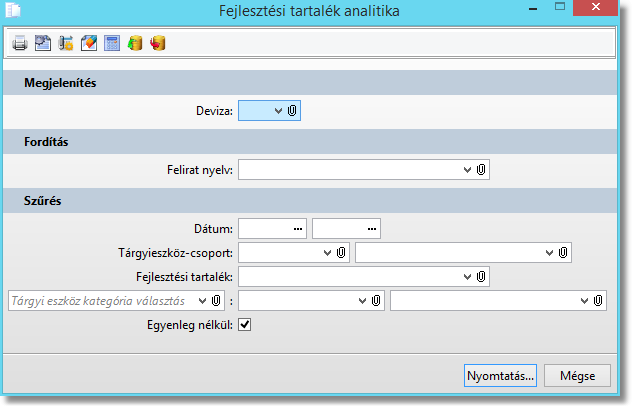Open date picker of the first Dátum field
This screenshot has width=632, height=408.
coord(298,229)
